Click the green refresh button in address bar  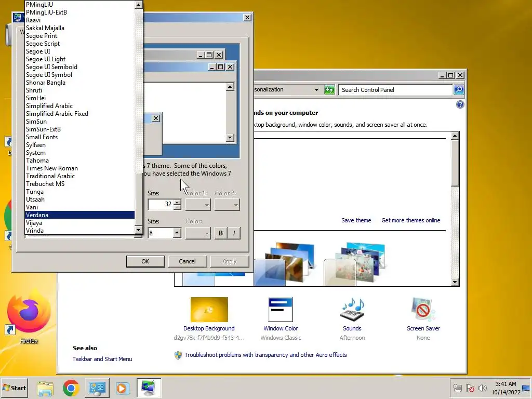[329, 90]
